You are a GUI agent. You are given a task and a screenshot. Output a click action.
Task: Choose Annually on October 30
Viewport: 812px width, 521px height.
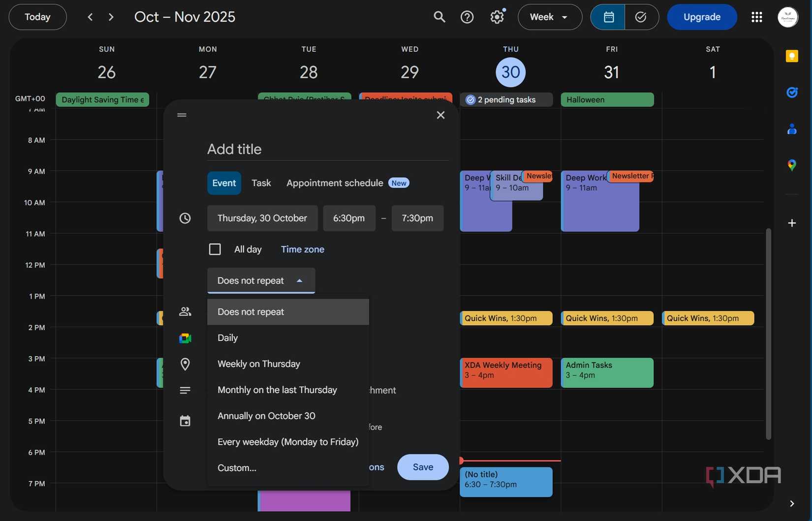288,416
